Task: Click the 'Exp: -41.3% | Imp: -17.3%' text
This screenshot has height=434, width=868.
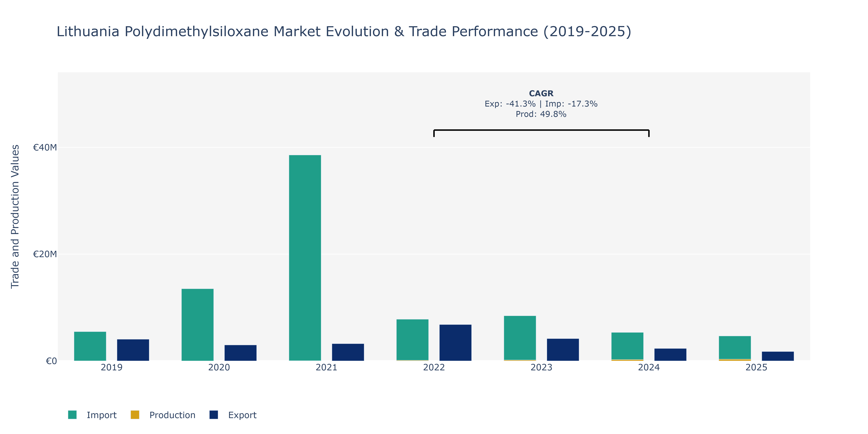Action: [x=541, y=104]
